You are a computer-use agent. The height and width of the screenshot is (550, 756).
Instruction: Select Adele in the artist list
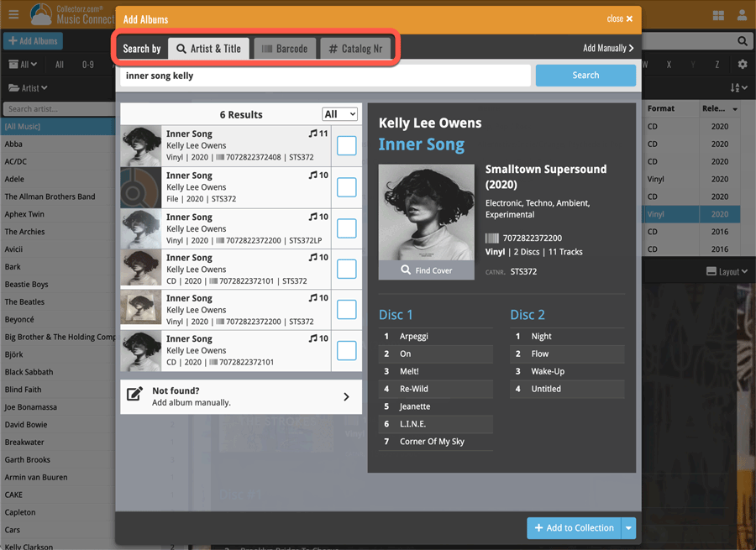tap(14, 179)
